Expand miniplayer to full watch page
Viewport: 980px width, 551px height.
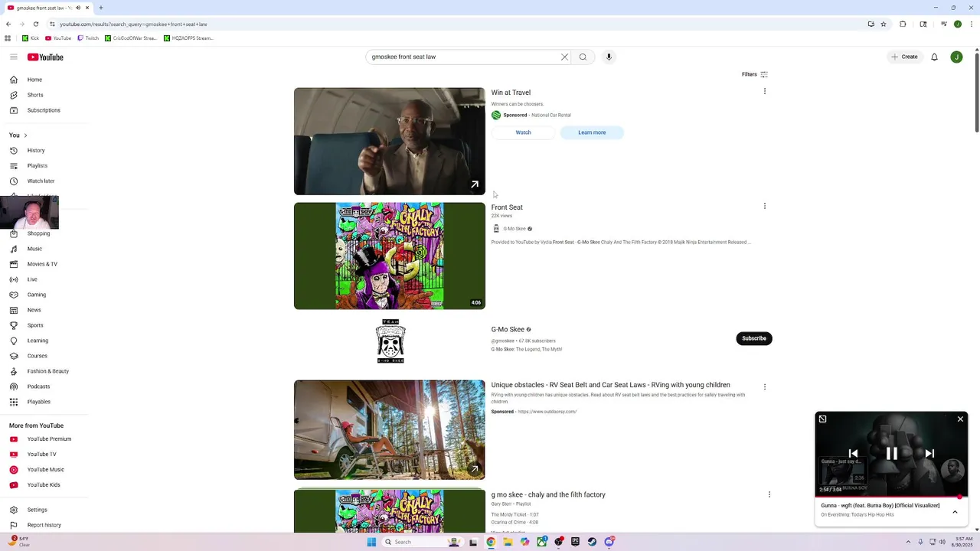point(822,419)
